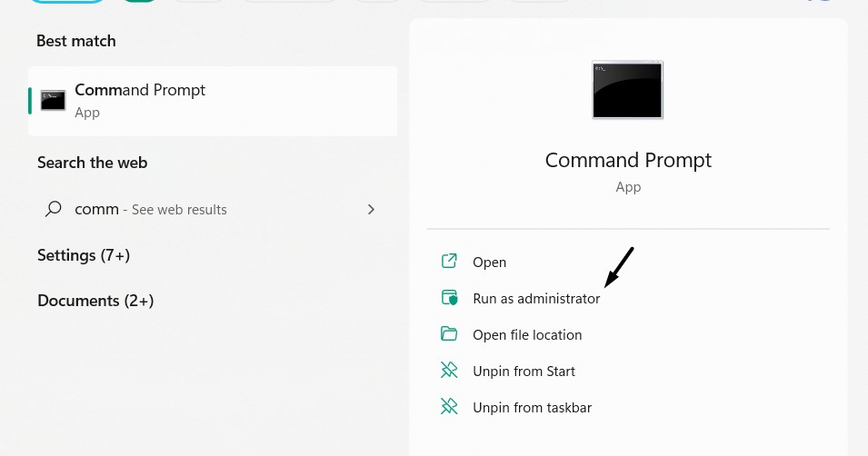Image resolution: width=868 pixels, height=456 pixels.
Task: Click the Run as administrator shield icon
Action: click(449, 298)
